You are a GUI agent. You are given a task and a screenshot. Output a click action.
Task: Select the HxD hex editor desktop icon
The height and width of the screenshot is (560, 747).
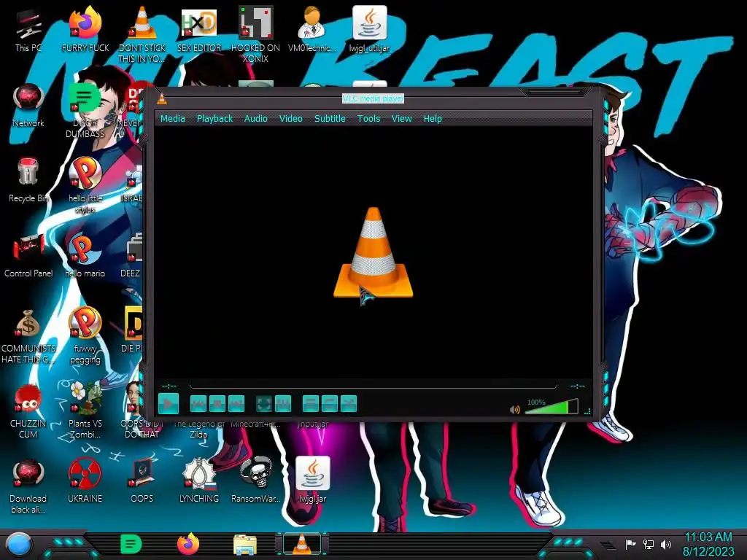pyautogui.click(x=199, y=29)
